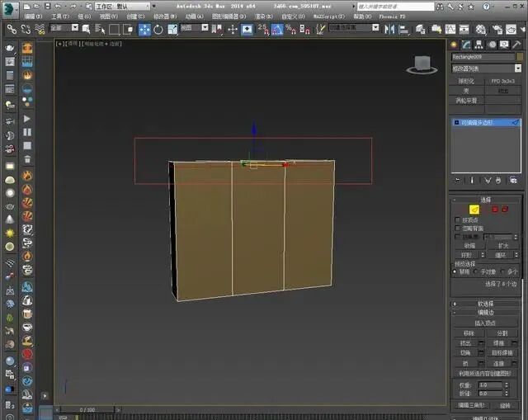Choose the Rectangular Selection Region icon
Viewport: 528px width, 420px height.
coord(114,30)
